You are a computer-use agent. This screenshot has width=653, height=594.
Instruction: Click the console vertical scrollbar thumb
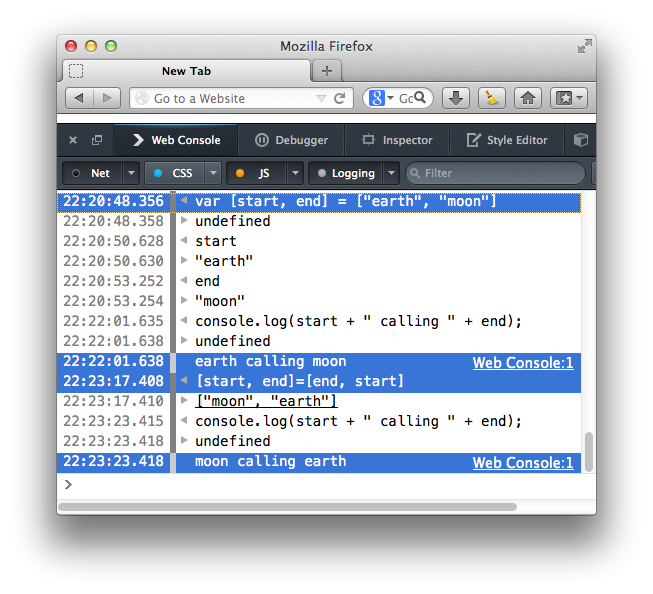pyautogui.click(x=588, y=452)
